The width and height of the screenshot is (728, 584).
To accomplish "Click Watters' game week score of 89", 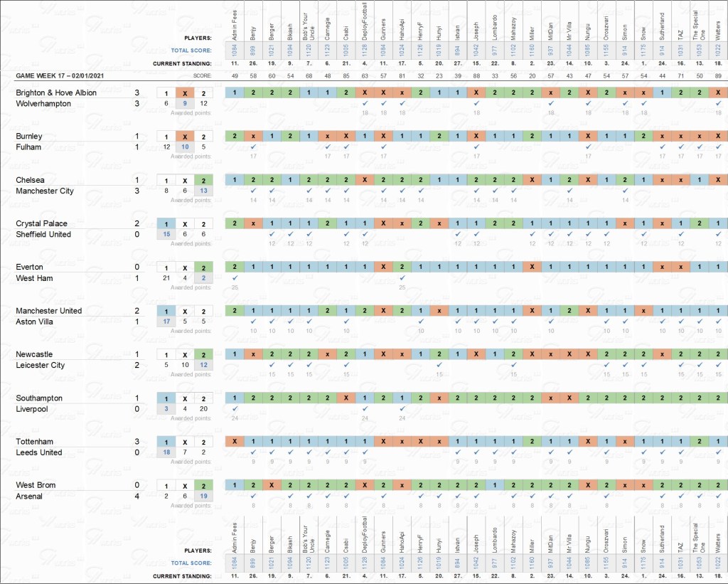I will click(x=717, y=76).
